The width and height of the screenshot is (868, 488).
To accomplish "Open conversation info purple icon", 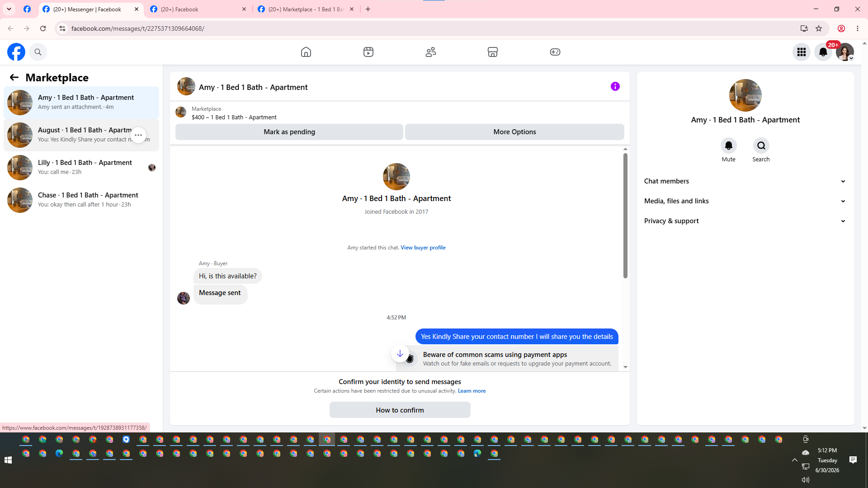I will 615,86.
